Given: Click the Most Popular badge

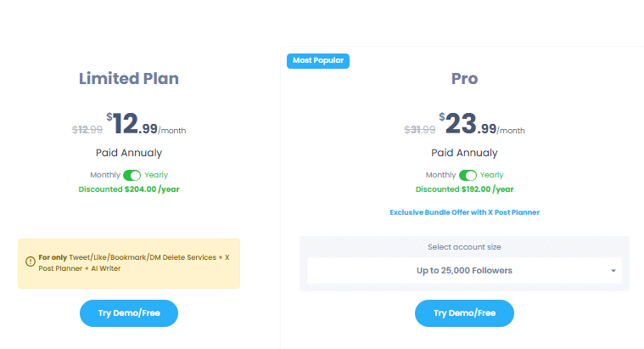Looking at the screenshot, I should 318,60.
